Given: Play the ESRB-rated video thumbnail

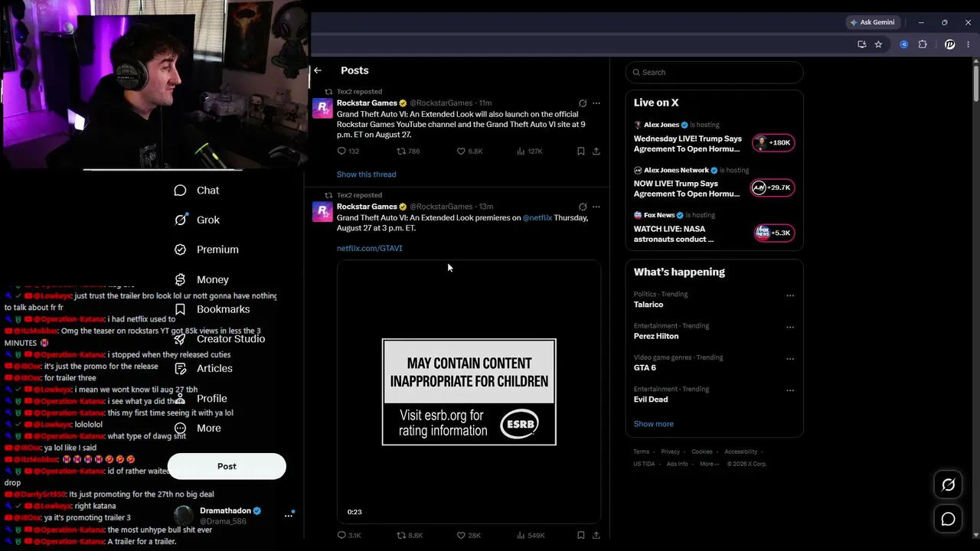Looking at the screenshot, I should 469,392.
